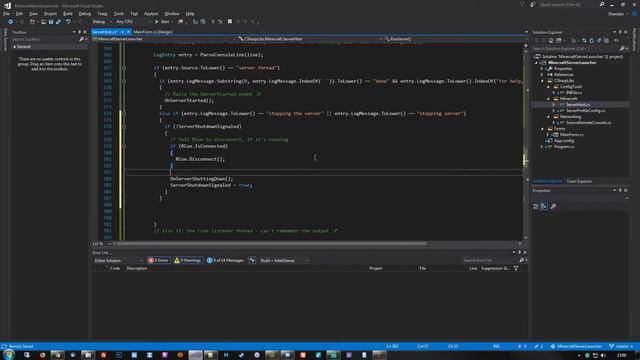The image size is (640, 360).
Task: Open the Debug configuration dropdown
Action: [101, 22]
